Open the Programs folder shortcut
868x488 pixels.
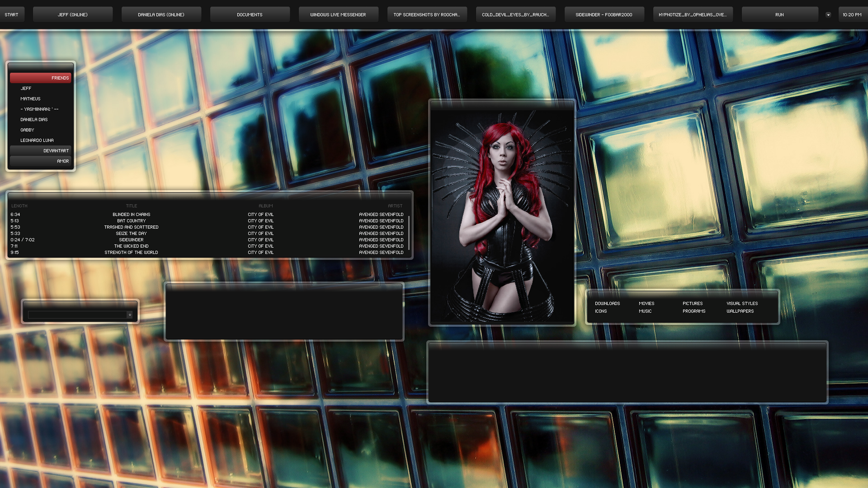694,311
